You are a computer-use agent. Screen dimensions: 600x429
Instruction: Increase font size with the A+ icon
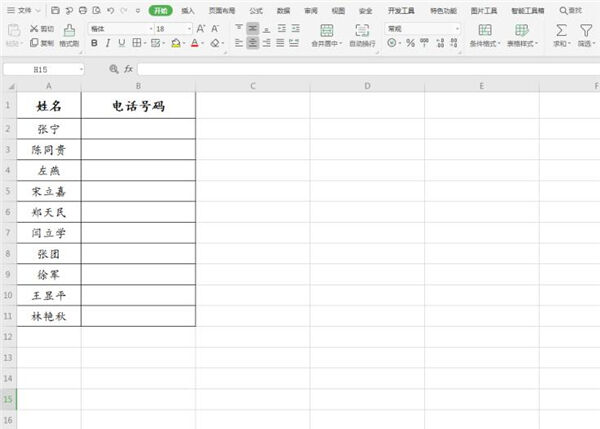201,28
